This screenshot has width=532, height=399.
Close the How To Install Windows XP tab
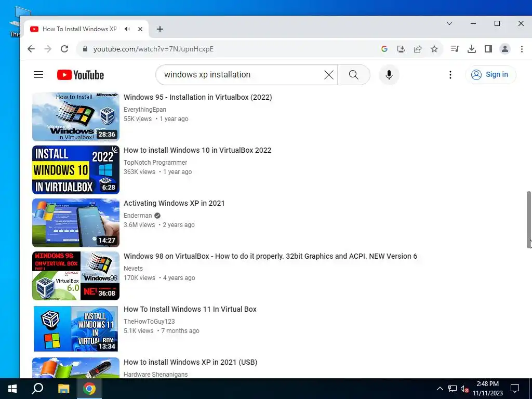[x=140, y=29]
